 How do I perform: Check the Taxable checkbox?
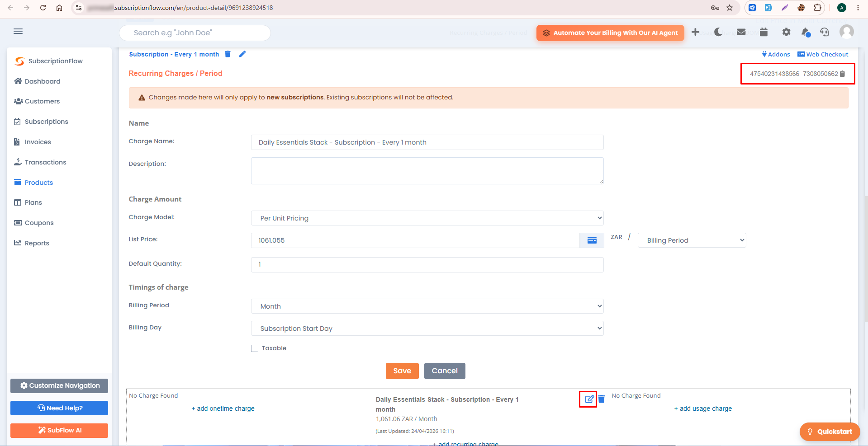click(x=255, y=348)
